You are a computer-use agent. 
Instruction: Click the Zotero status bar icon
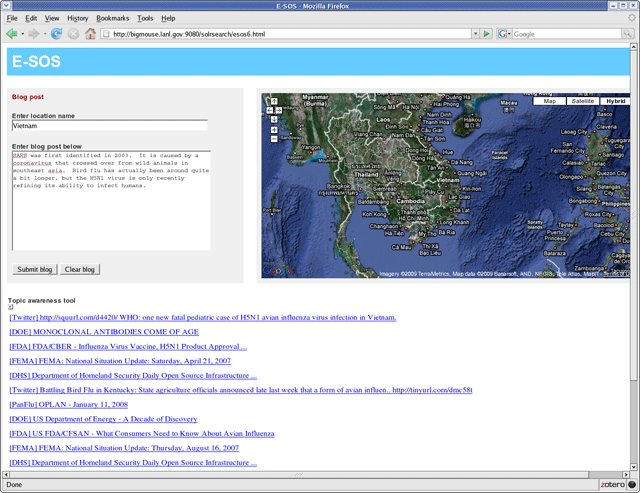coord(612,484)
